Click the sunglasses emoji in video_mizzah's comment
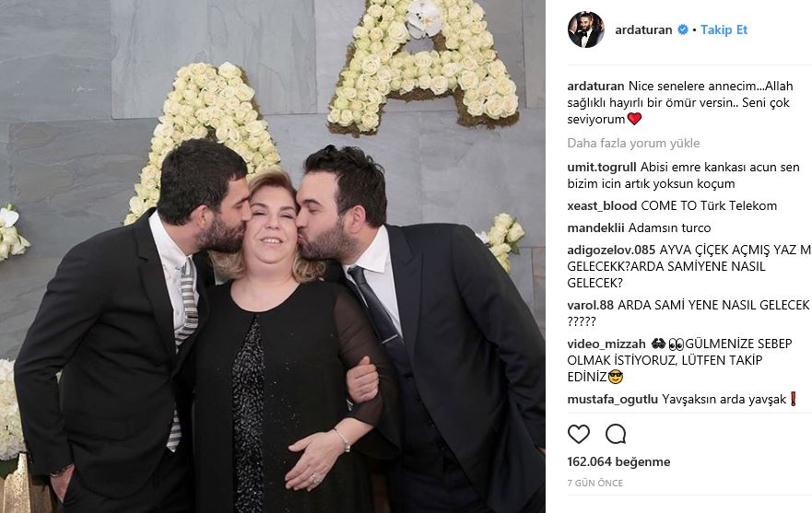This screenshot has width=812, height=513. [617, 377]
